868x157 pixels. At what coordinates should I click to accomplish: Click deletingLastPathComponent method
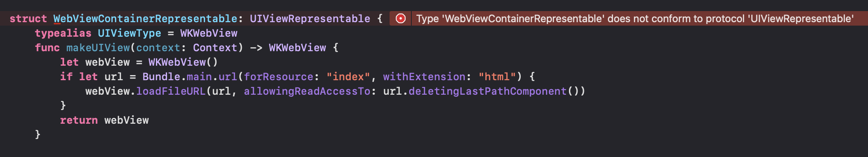coord(487,91)
